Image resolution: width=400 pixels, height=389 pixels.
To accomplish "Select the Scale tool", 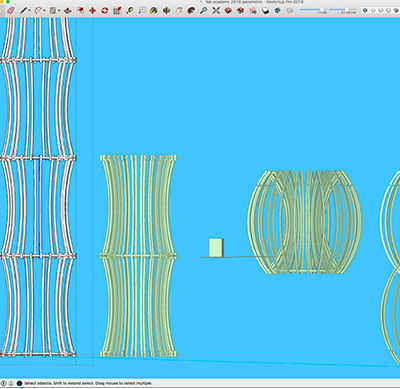I will [x=117, y=11].
